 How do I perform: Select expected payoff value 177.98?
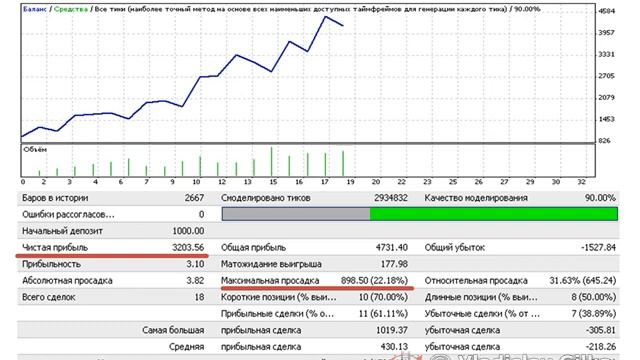coord(394,264)
